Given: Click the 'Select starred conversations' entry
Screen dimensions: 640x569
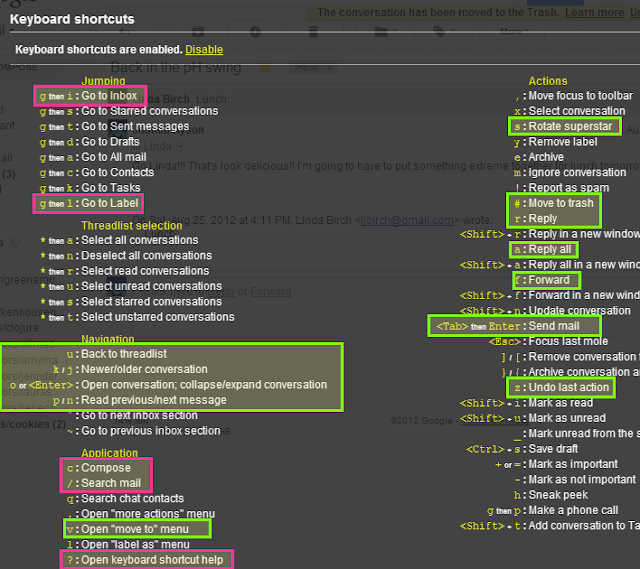Looking at the screenshot, I should click(131, 302).
